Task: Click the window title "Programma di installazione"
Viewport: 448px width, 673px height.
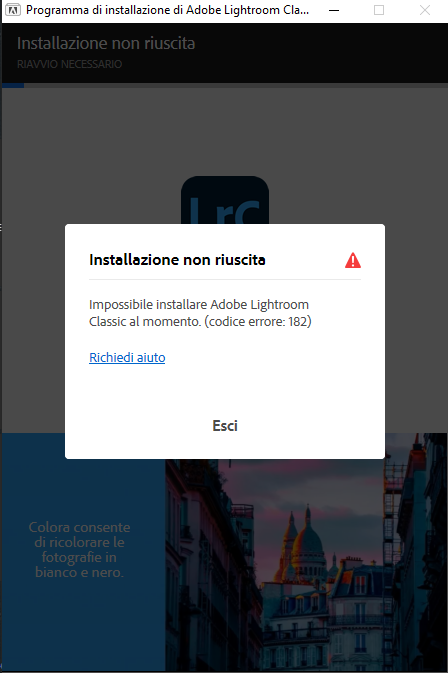Action: [167, 10]
